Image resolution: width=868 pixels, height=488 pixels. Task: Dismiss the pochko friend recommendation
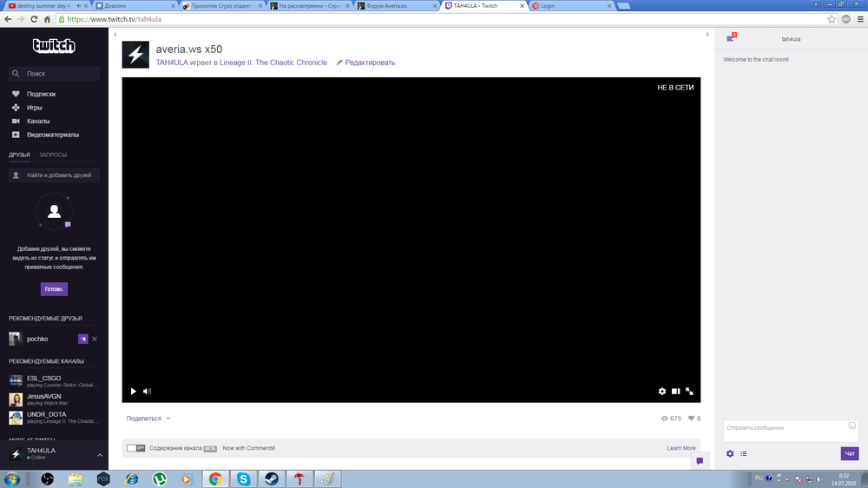click(95, 339)
